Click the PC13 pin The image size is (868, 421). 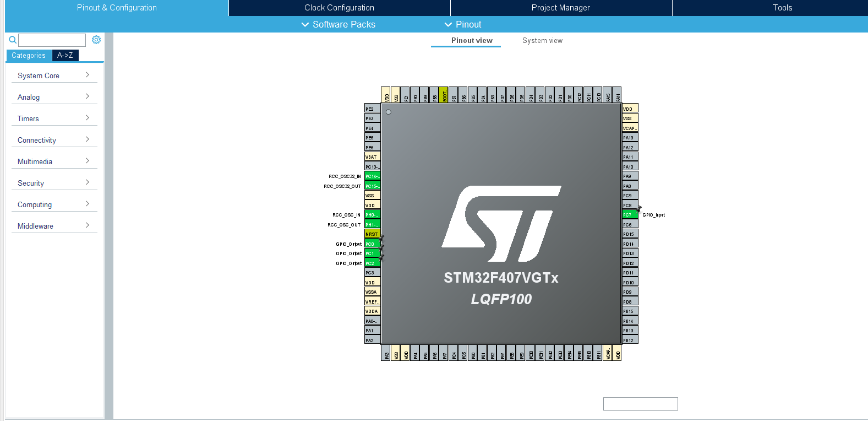coord(373,167)
